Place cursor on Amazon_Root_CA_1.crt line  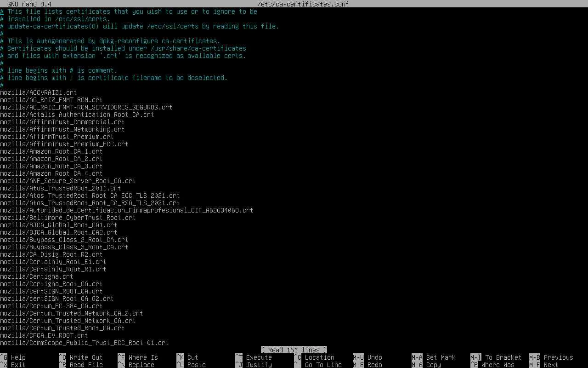tap(51, 151)
